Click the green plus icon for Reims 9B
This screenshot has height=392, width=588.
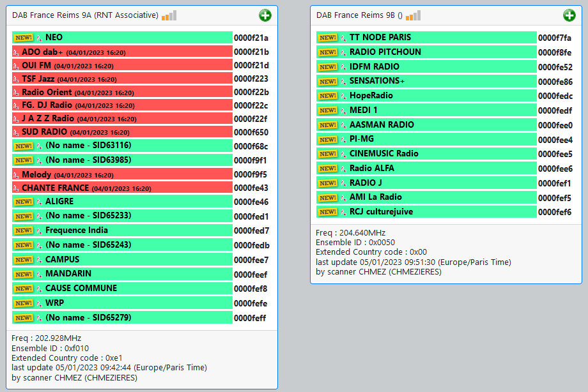[569, 15]
